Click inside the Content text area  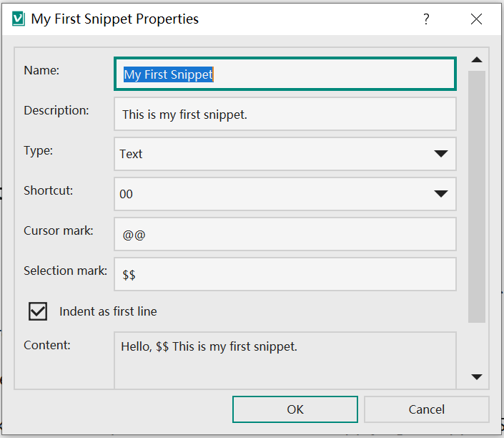285,361
